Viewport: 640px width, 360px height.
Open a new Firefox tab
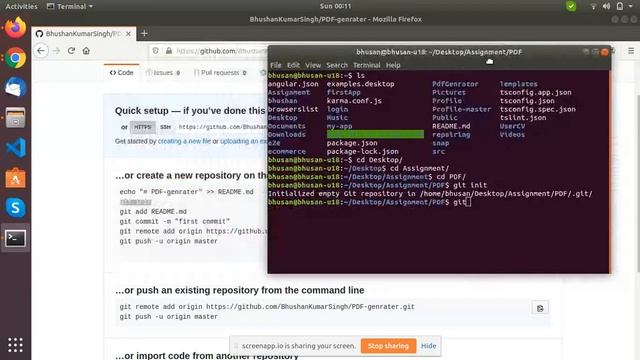coord(144,33)
